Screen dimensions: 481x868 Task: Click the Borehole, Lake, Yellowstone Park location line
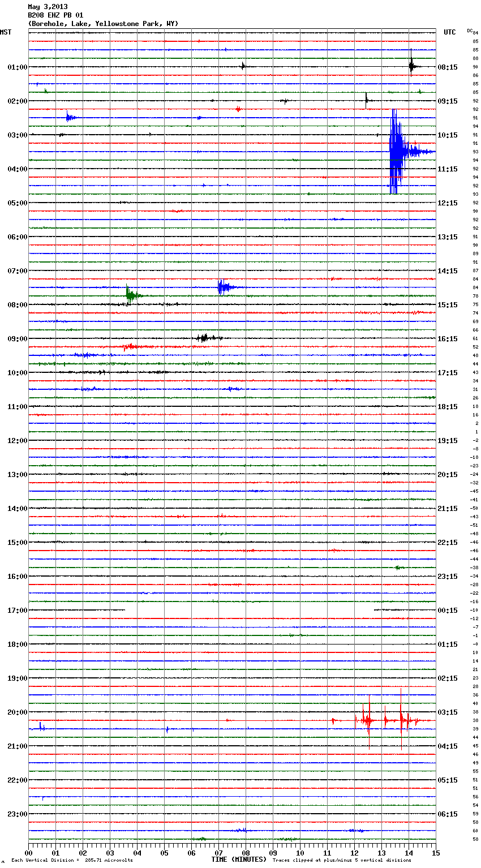[x=103, y=24]
